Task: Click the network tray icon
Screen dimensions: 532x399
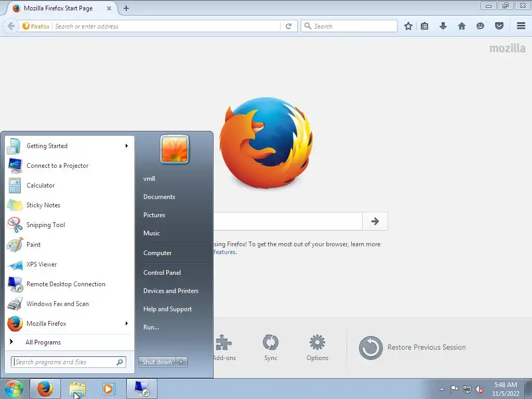Action: [467, 389]
